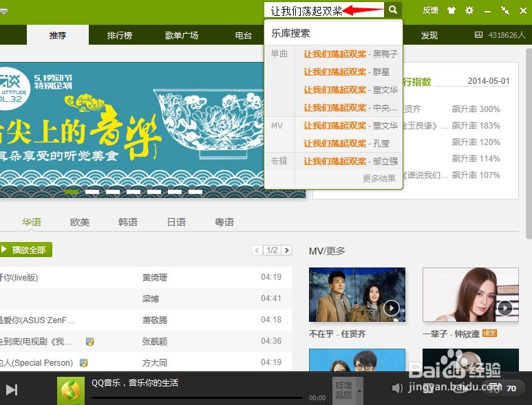Click artist name 张靓颖

155,341
